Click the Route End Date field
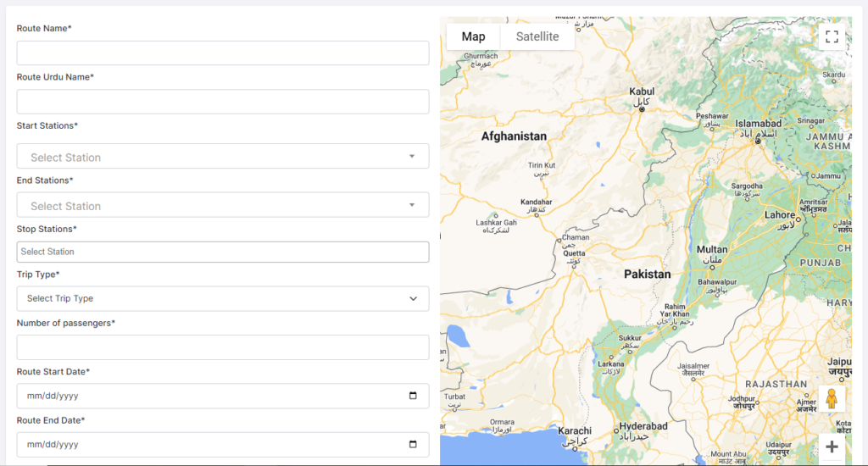 (x=212, y=445)
